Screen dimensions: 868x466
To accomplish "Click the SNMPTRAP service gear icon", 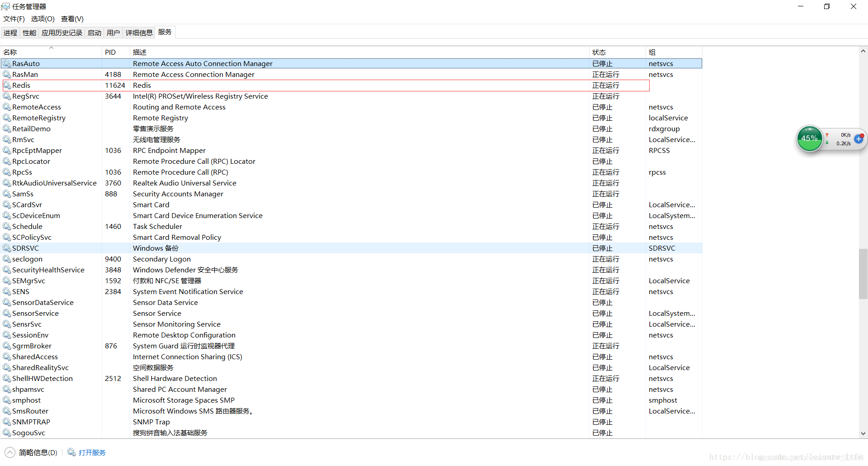I will (x=7, y=422).
